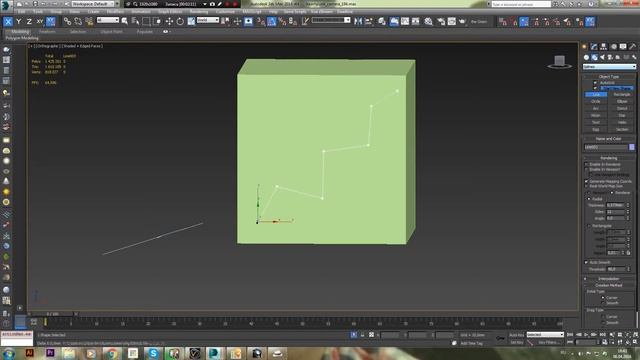Image resolution: width=640 pixels, height=360 pixels.
Task: Select the Select and Link tool
Action: 67,21
